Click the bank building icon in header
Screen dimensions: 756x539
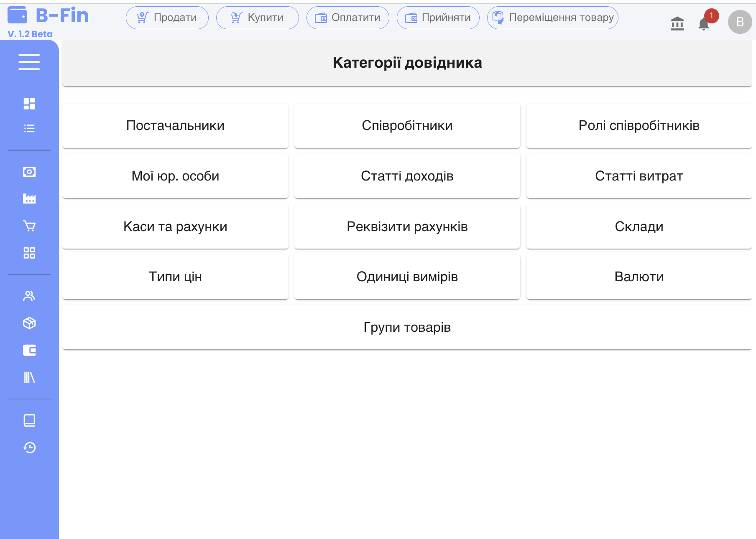pos(677,23)
